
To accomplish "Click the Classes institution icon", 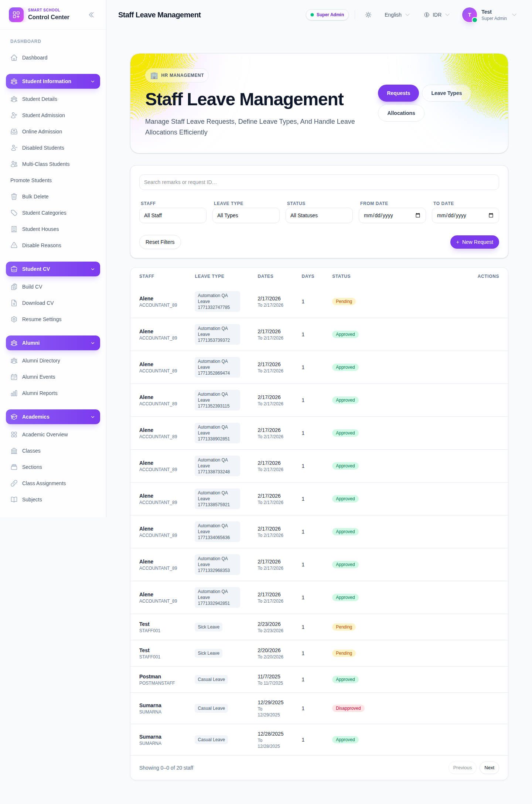I will tap(14, 451).
